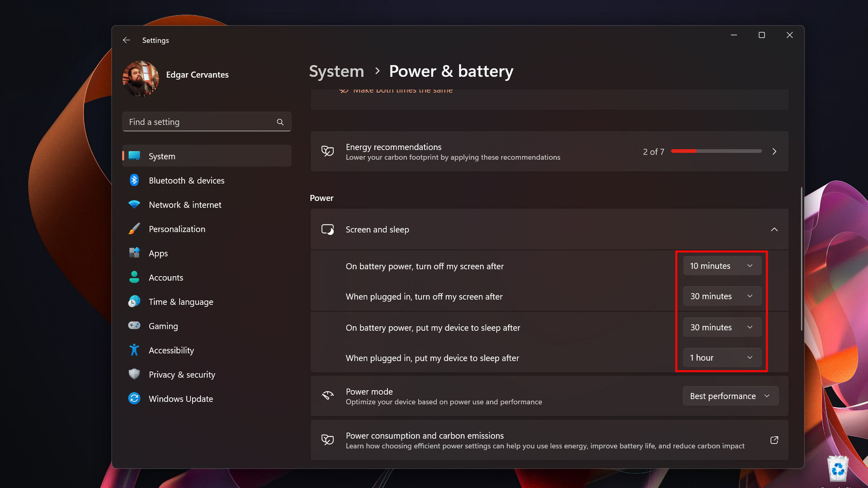Select Time & language in sidebar
868x488 pixels.
[181, 302]
